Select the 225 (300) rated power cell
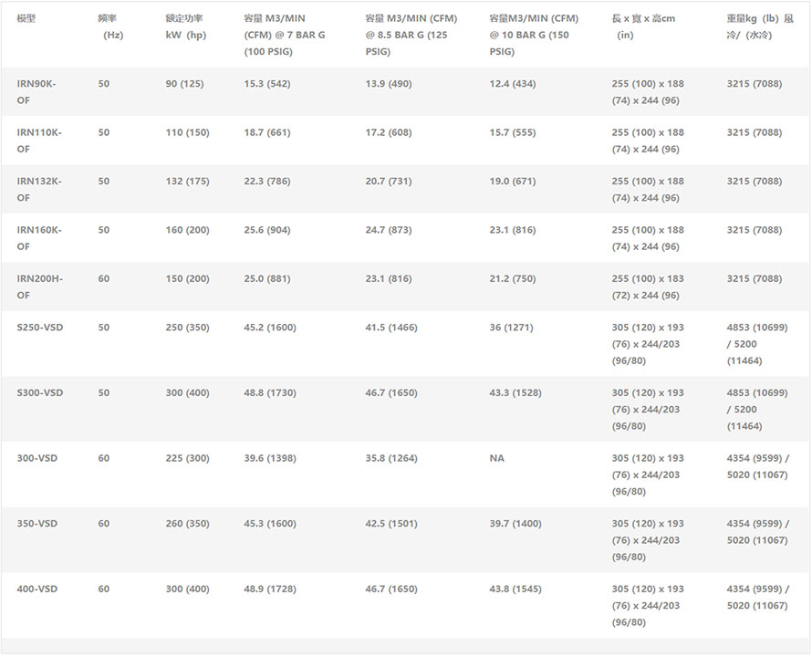This screenshot has height=657, width=812. [187, 458]
